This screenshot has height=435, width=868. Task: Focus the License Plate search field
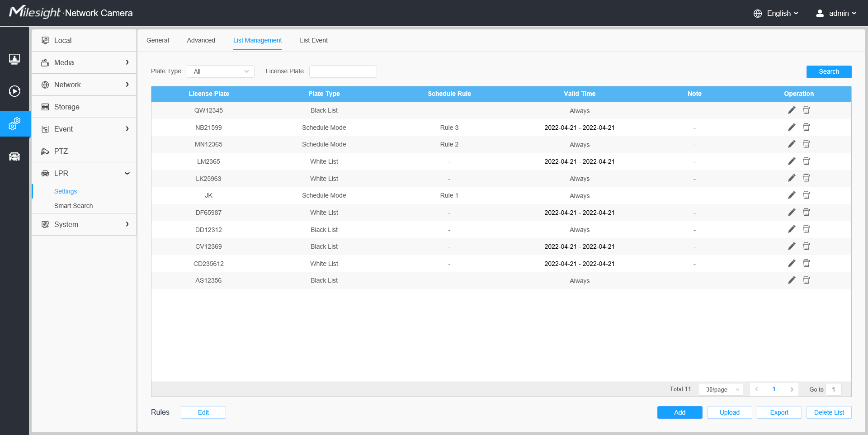pyautogui.click(x=343, y=71)
